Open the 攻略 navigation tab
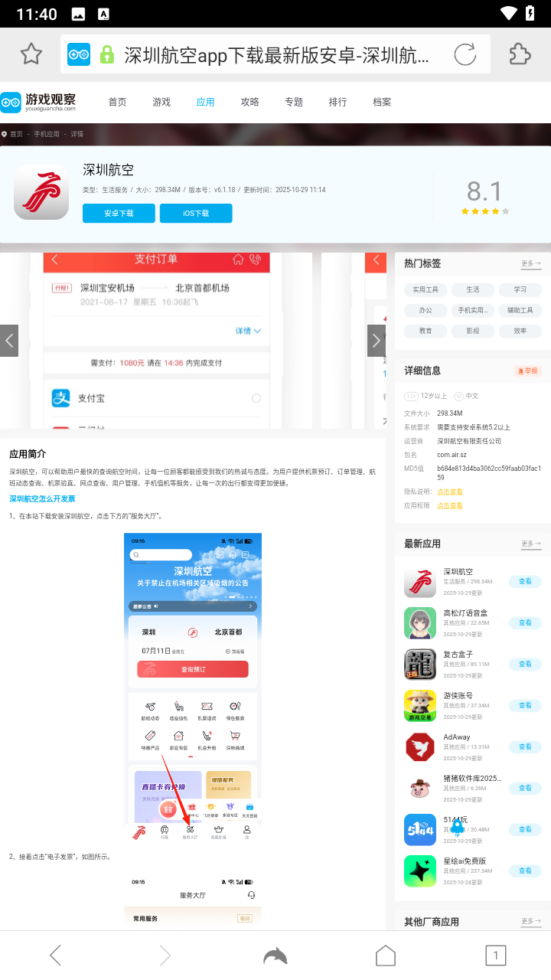The image size is (551, 980). 249,102
